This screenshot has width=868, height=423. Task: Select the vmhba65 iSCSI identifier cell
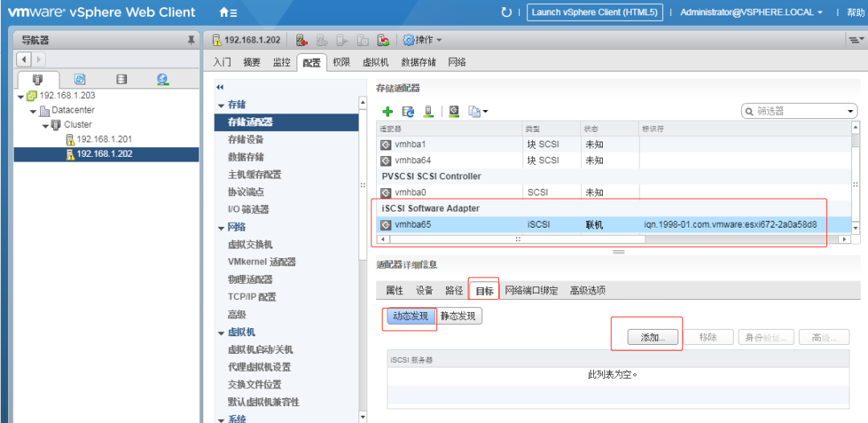tap(731, 225)
